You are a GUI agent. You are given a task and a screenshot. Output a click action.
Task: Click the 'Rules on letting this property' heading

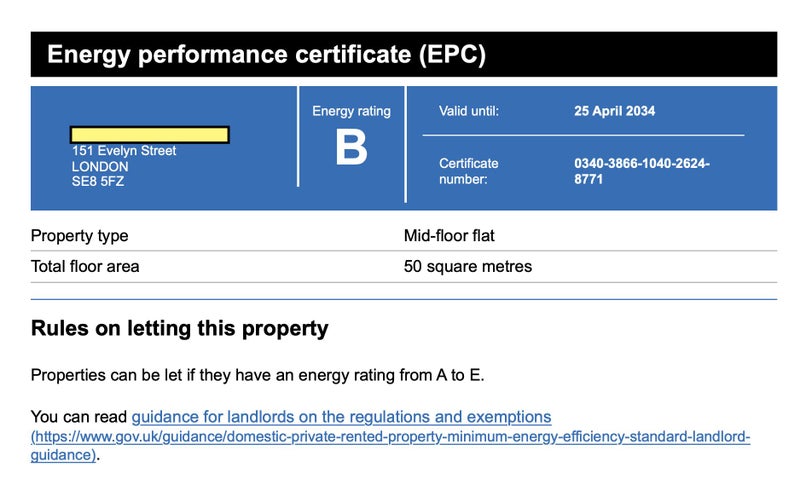click(180, 328)
